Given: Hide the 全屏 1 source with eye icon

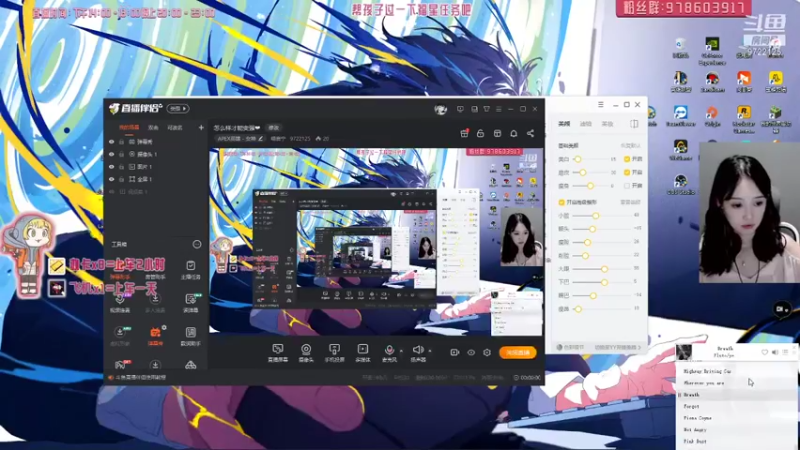Looking at the screenshot, I should pos(112,179).
